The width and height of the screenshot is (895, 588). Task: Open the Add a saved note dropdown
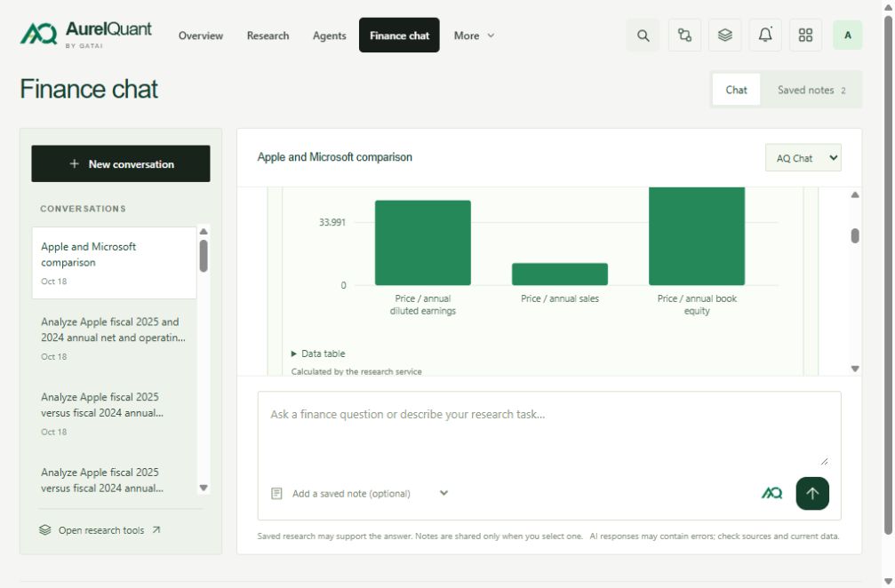click(370, 493)
